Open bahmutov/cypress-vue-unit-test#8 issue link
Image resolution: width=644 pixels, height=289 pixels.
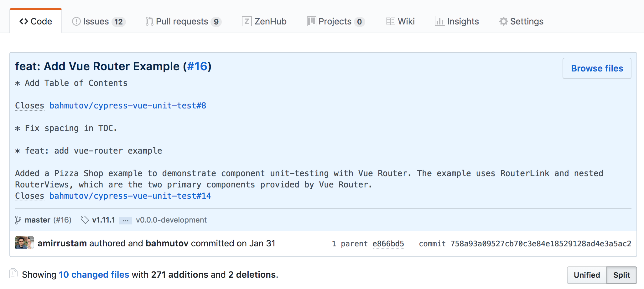pyautogui.click(x=128, y=106)
